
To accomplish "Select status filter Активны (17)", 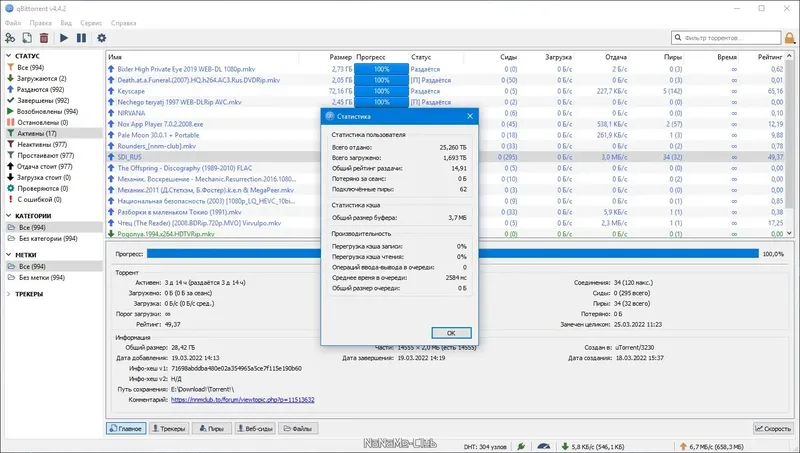I will (x=37, y=133).
